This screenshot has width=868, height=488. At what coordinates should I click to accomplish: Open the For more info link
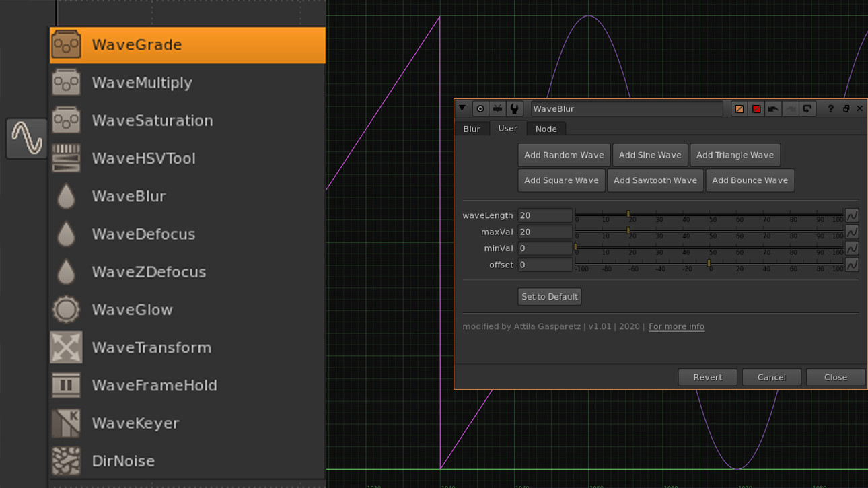click(676, 326)
